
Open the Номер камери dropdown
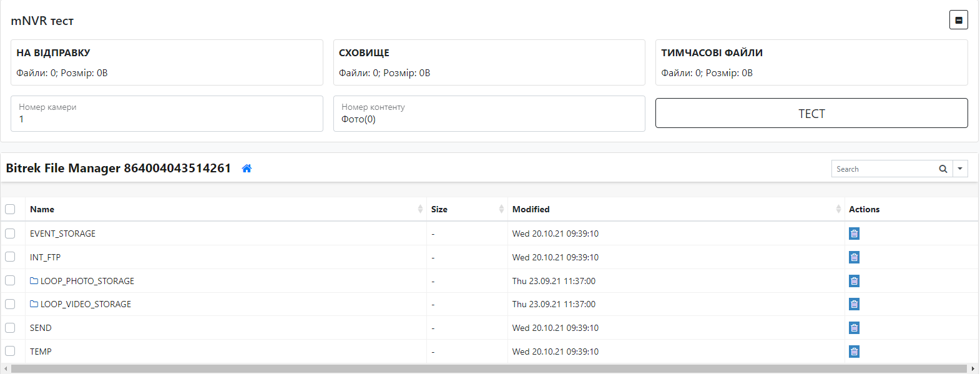[167, 114]
